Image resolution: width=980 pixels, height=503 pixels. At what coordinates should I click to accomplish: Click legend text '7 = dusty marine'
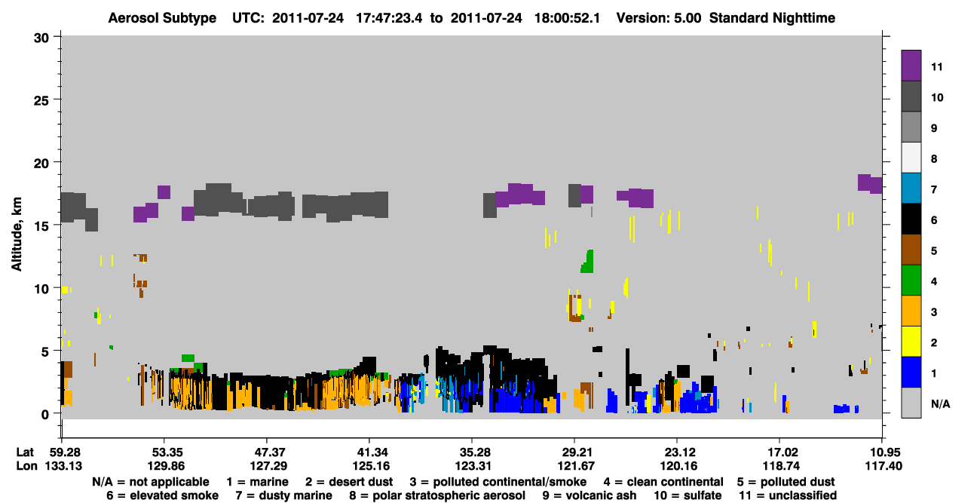tap(283, 495)
